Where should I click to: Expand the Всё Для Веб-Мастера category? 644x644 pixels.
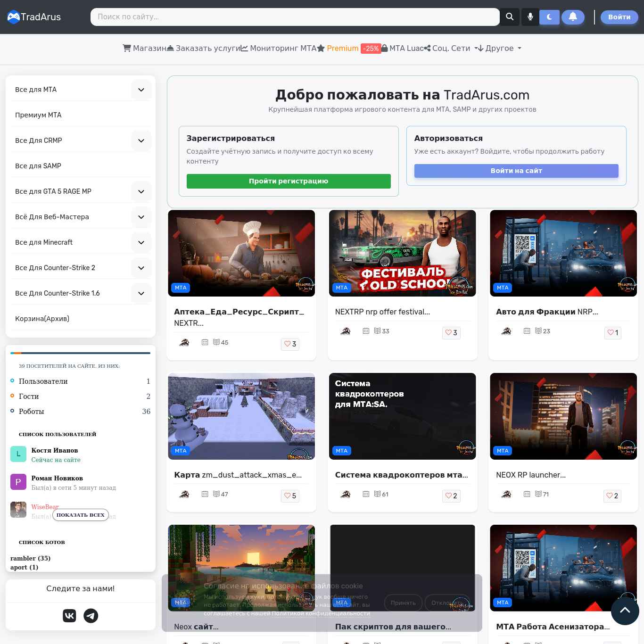tap(141, 217)
